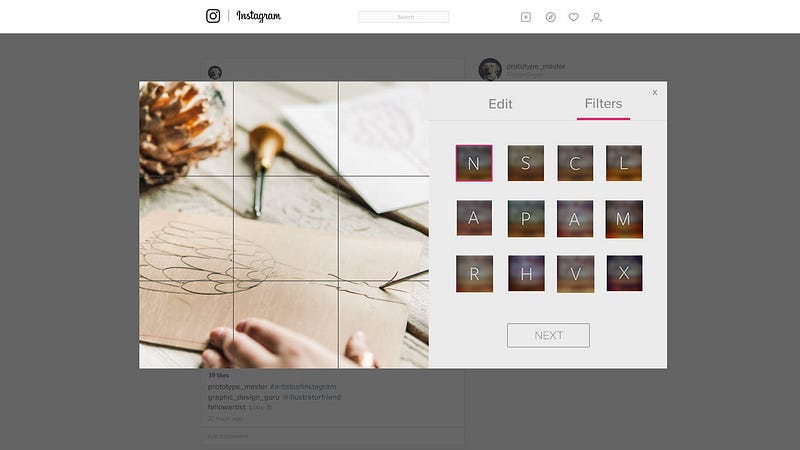Apply the X filter thumbnail
The image size is (800, 450).
point(624,273)
